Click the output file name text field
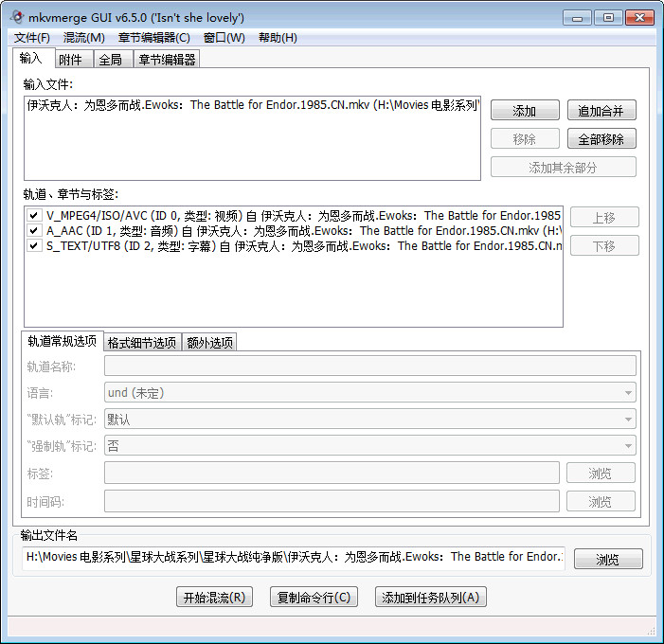Image resolution: width=664 pixels, height=644 pixels. click(x=294, y=557)
